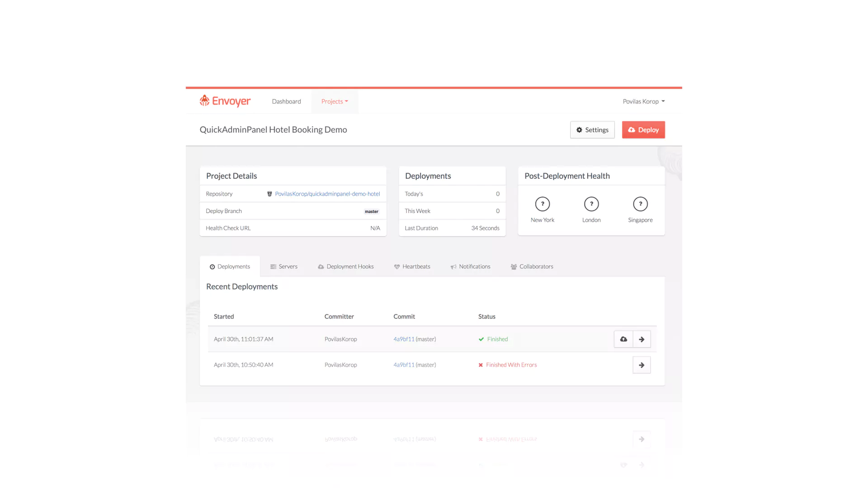Image resolution: width=868 pixels, height=488 pixels.
Task: Open the Dashboard nav item
Action: [x=286, y=101]
